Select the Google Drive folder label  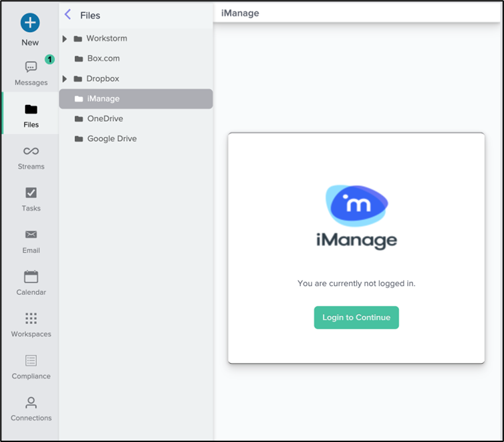(x=112, y=138)
